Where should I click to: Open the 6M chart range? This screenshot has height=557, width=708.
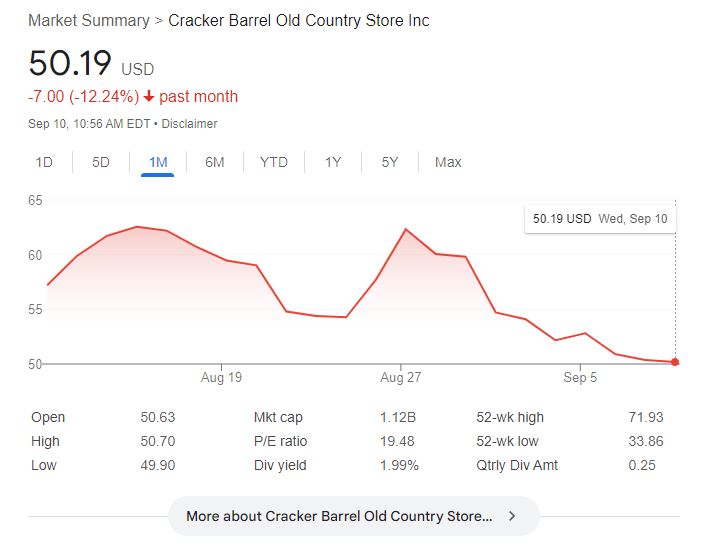(x=214, y=162)
